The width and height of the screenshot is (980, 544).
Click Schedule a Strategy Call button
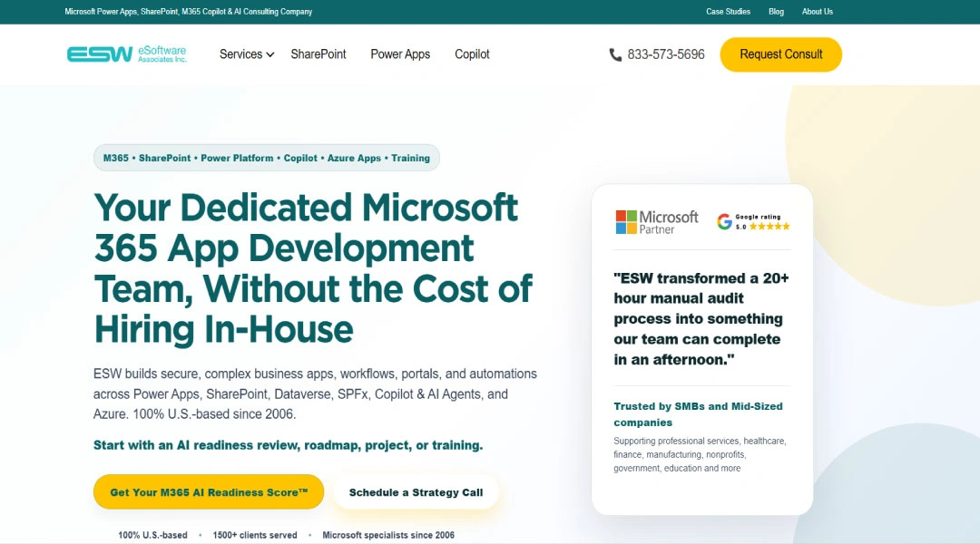[x=416, y=492]
